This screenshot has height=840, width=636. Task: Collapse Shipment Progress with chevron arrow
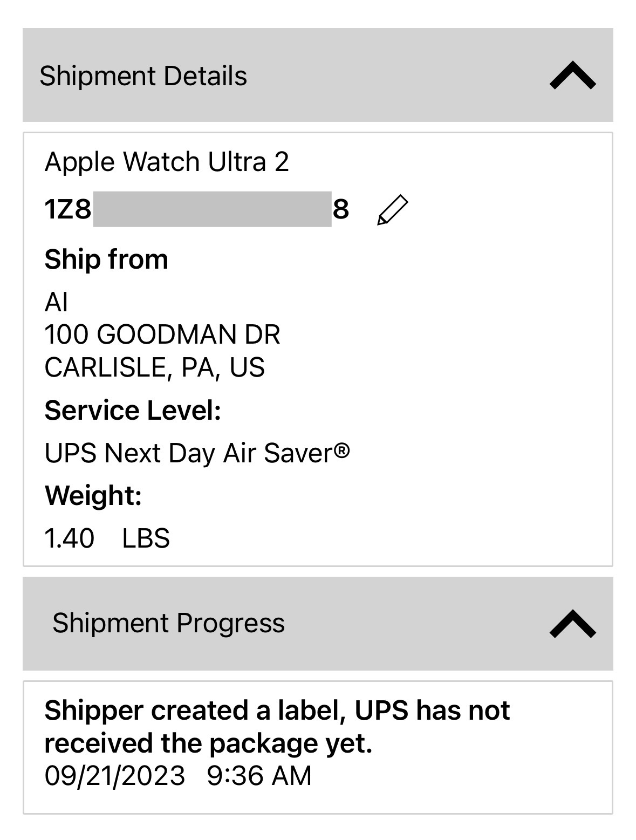(x=572, y=624)
